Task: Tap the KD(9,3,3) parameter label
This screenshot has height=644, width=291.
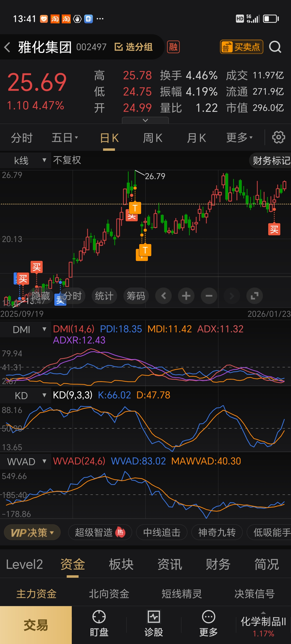Action: click(73, 395)
